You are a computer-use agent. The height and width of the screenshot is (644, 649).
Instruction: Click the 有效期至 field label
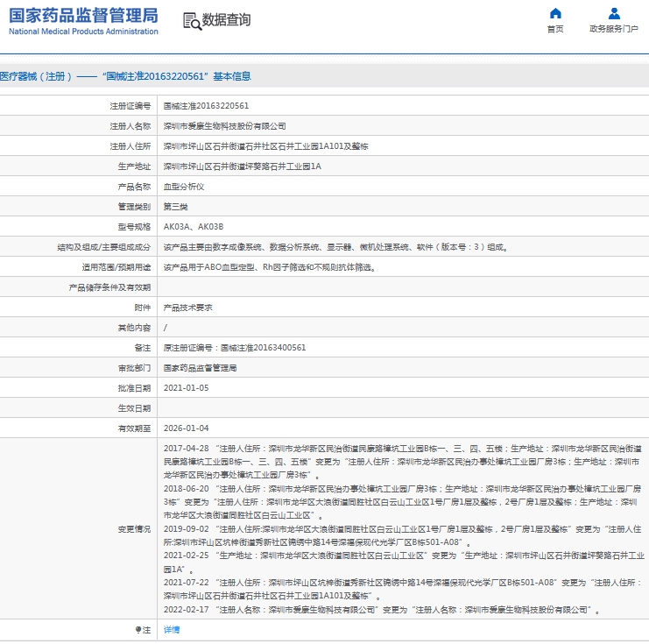134,428
